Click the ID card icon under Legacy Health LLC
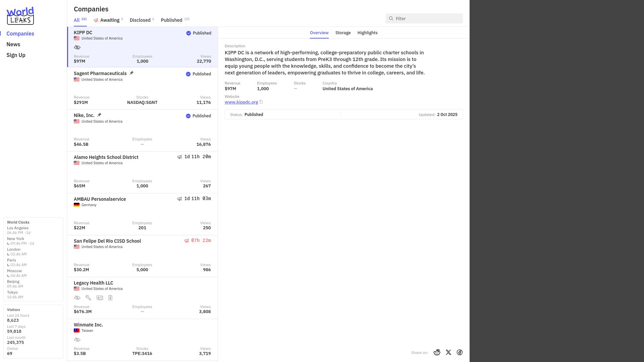The image size is (644, 362). click(x=100, y=298)
